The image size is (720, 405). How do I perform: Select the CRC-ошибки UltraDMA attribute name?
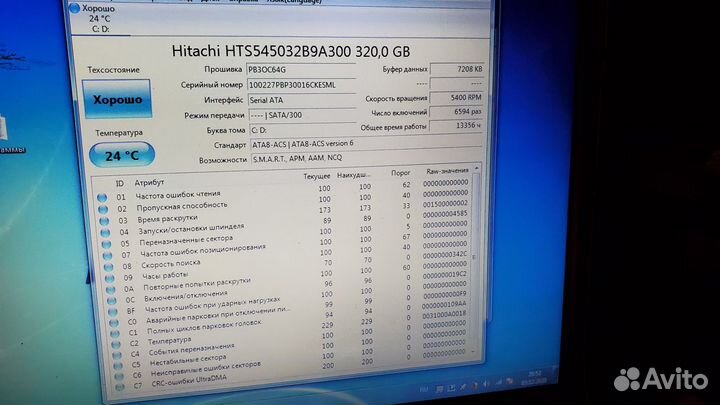click(x=189, y=381)
